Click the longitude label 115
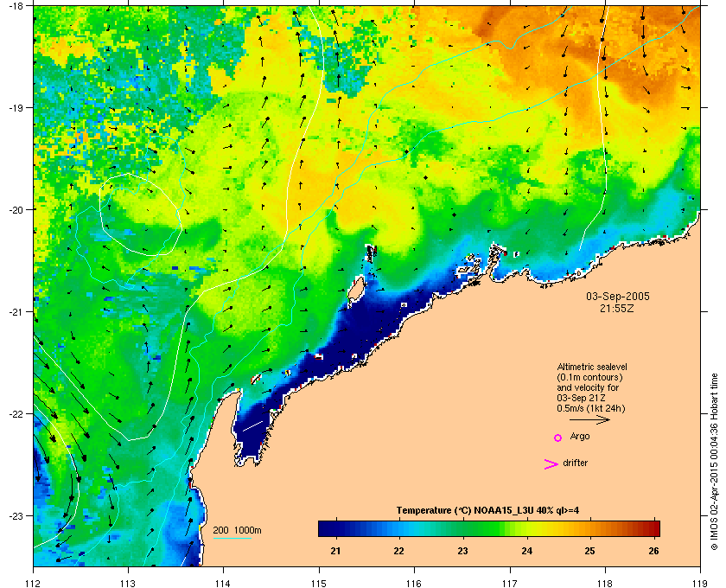This screenshot has height=588, width=726. pyautogui.click(x=319, y=583)
